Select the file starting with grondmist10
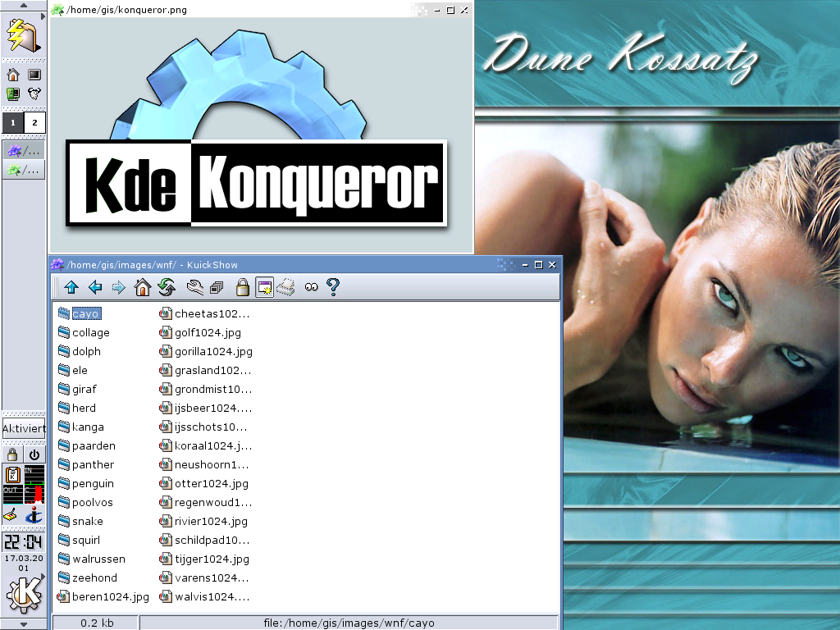Screen dimensions: 840x630 click(x=206, y=389)
